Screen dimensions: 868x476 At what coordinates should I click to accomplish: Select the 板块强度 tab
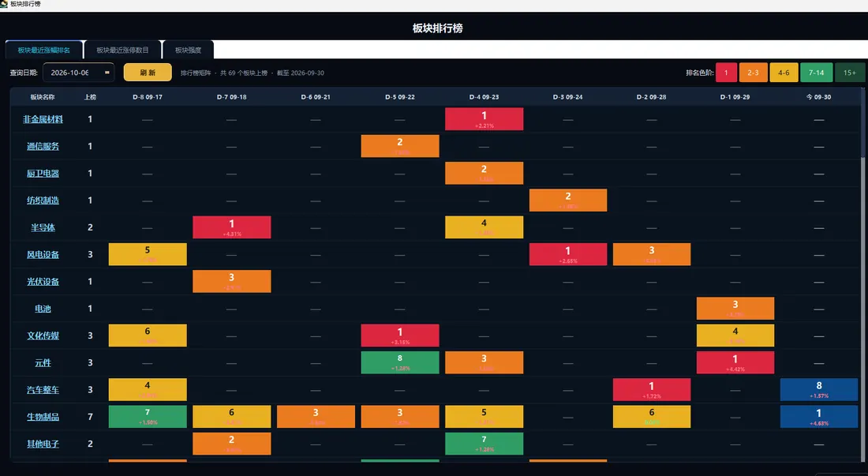(x=189, y=50)
